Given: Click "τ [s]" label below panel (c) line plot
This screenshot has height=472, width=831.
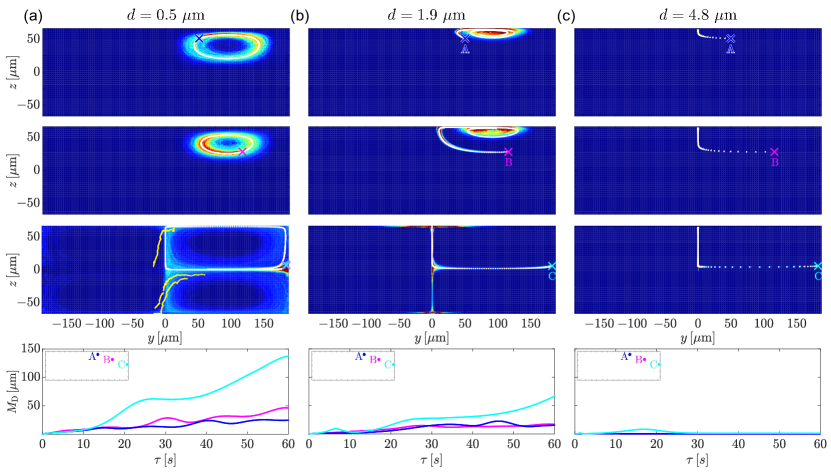Looking at the screenshot, I should pyautogui.click(x=697, y=460).
